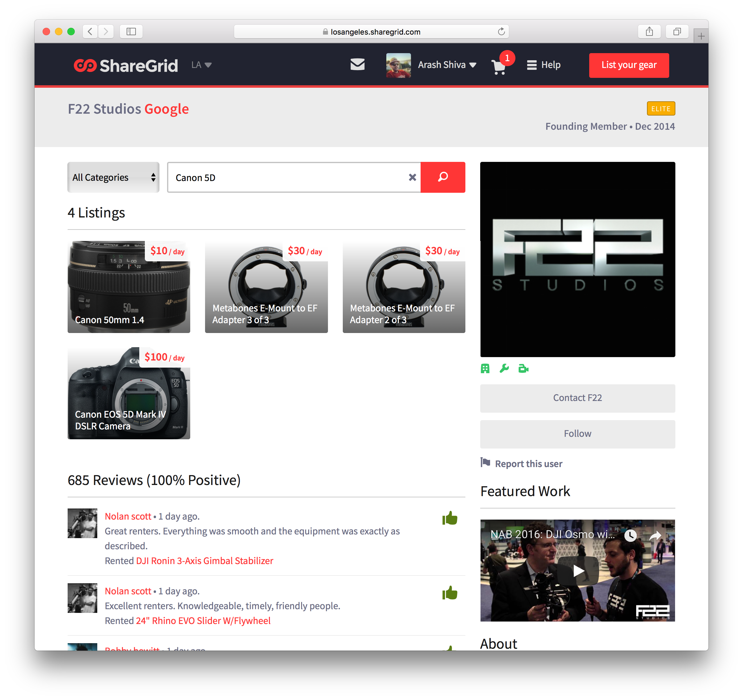The width and height of the screenshot is (743, 700).
Task: Open Metabones Adapter 3 of 3 listing
Action: click(x=266, y=287)
